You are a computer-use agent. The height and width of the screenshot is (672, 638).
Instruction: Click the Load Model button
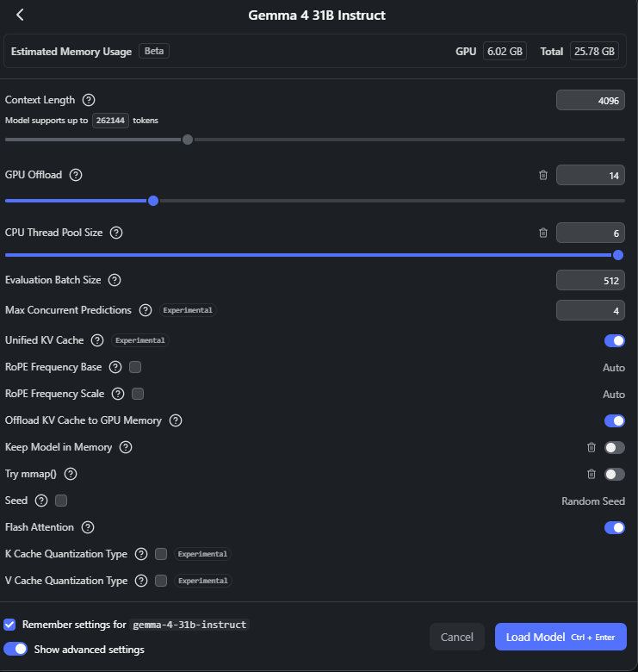[x=561, y=637]
